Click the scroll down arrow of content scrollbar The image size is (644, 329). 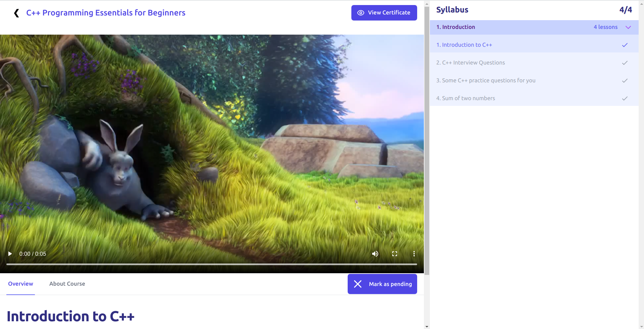pyautogui.click(x=427, y=326)
